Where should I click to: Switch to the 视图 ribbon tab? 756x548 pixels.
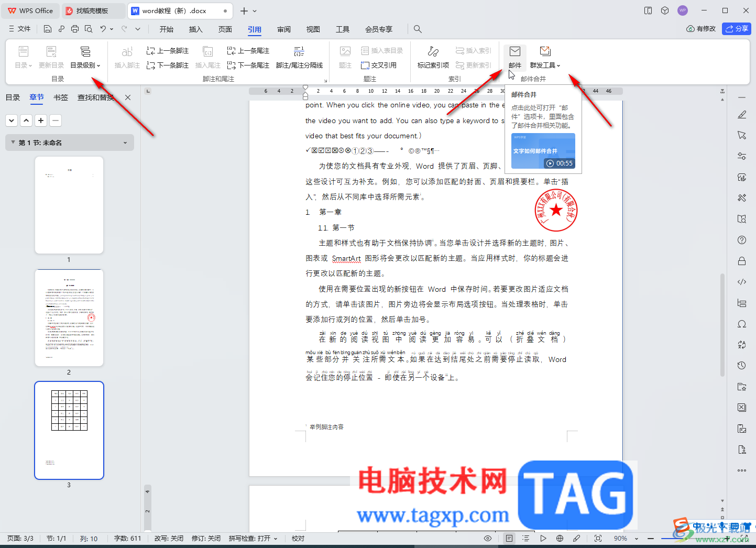click(x=313, y=29)
